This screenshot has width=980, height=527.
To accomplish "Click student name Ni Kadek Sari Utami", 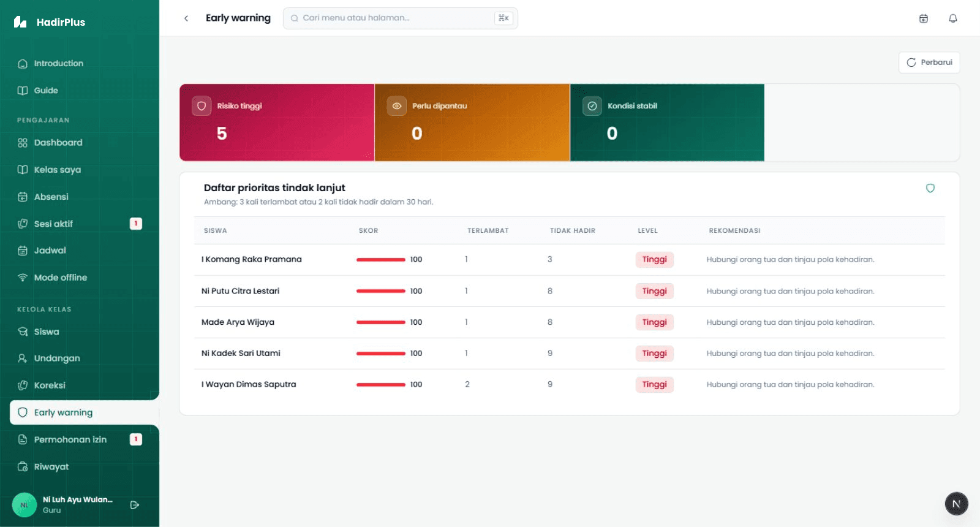I will [x=241, y=354].
